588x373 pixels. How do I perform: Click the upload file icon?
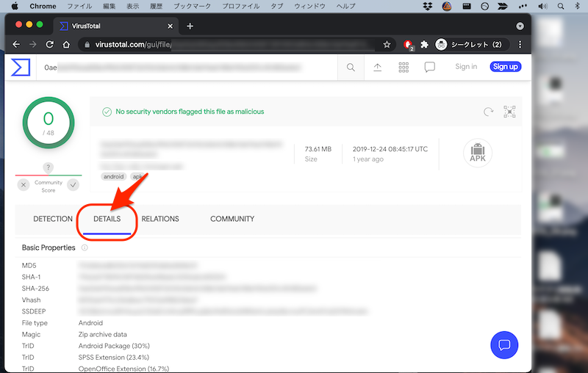coord(377,67)
